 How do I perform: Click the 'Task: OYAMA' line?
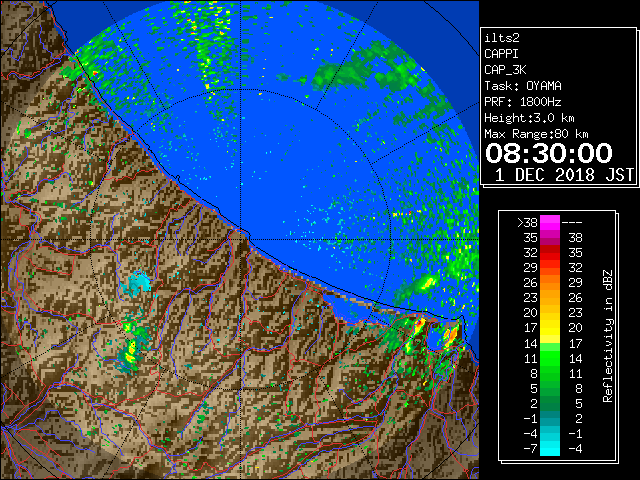(x=523, y=86)
